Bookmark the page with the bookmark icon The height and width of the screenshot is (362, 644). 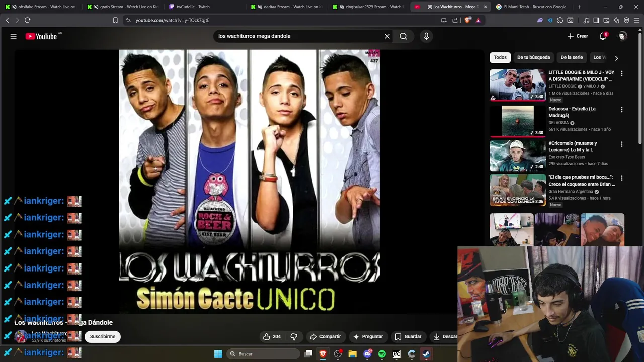115,20
